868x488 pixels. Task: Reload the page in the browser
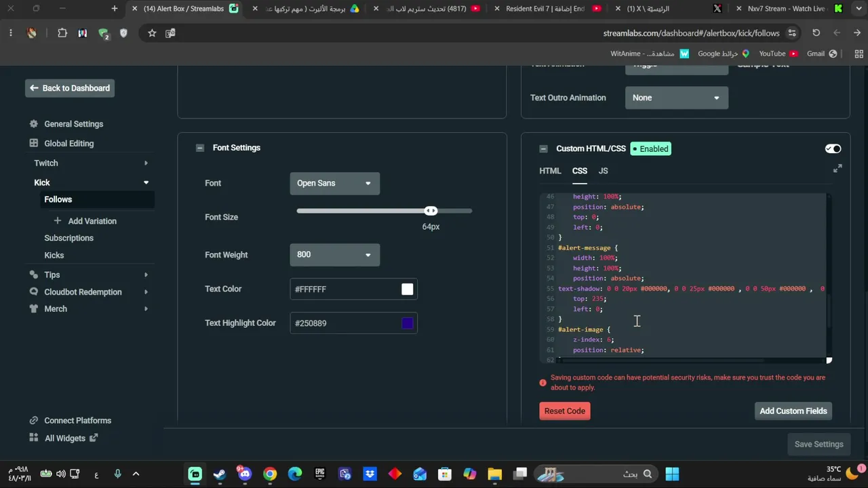click(x=816, y=33)
